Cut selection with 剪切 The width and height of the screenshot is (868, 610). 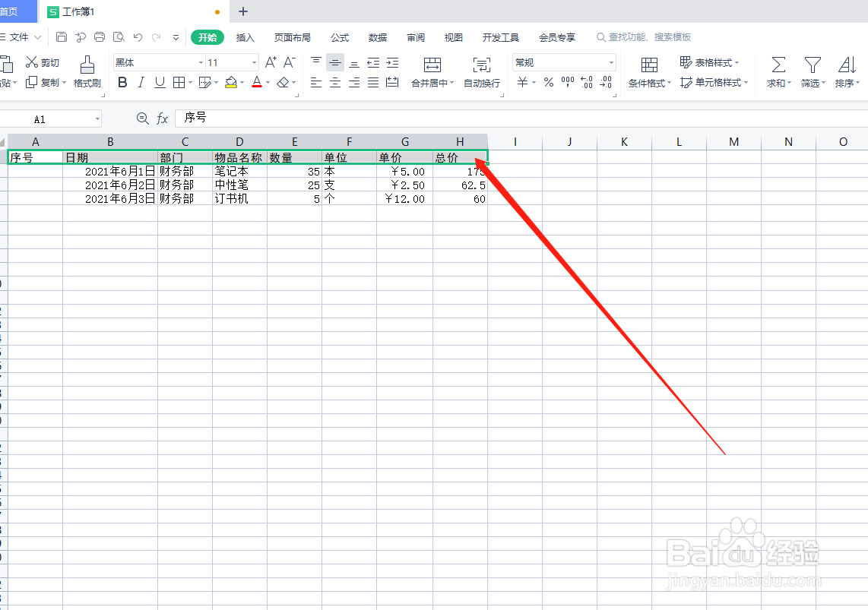tap(43, 62)
